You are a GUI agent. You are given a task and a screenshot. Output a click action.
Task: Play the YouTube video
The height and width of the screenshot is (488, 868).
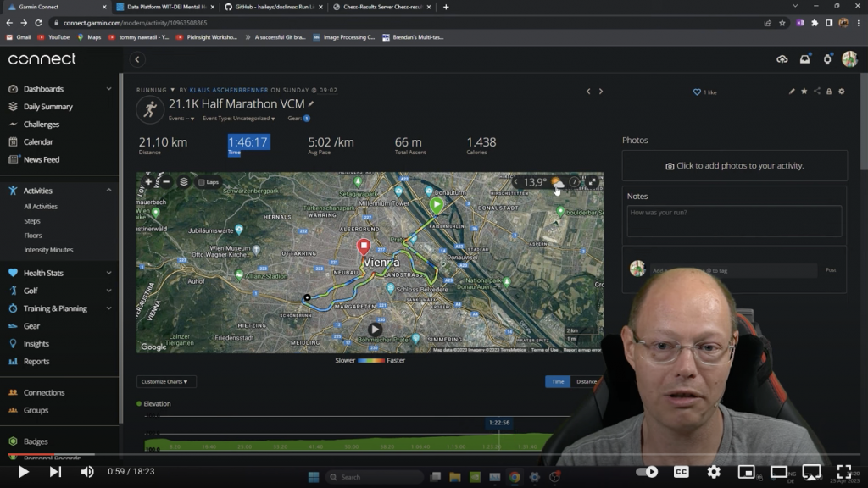click(23, 471)
